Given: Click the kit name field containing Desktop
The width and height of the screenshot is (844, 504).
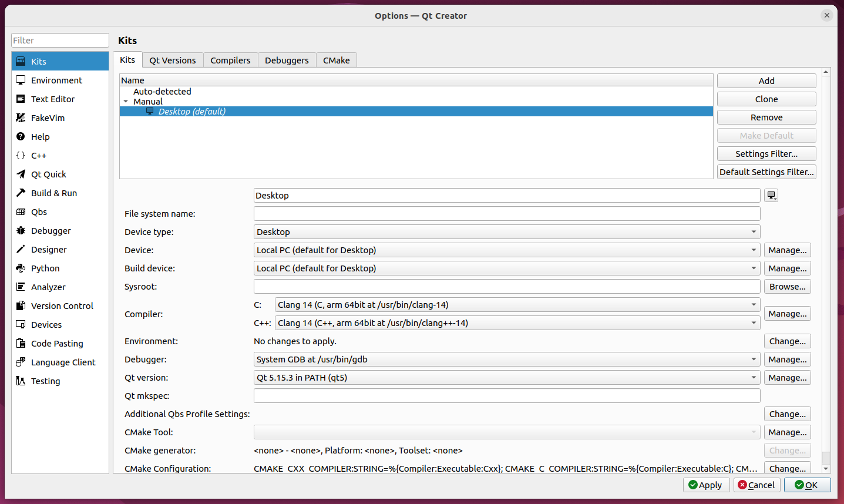Looking at the screenshot, I should (507, 196).
